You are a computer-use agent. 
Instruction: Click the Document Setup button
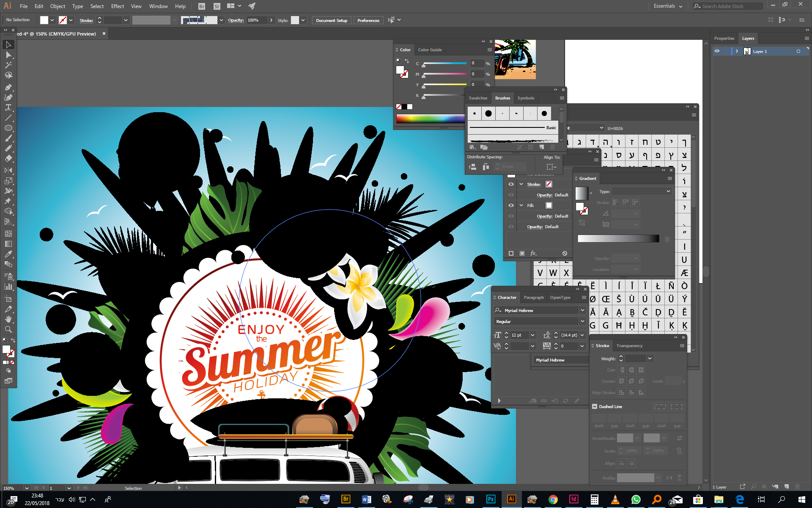point(332,20)
